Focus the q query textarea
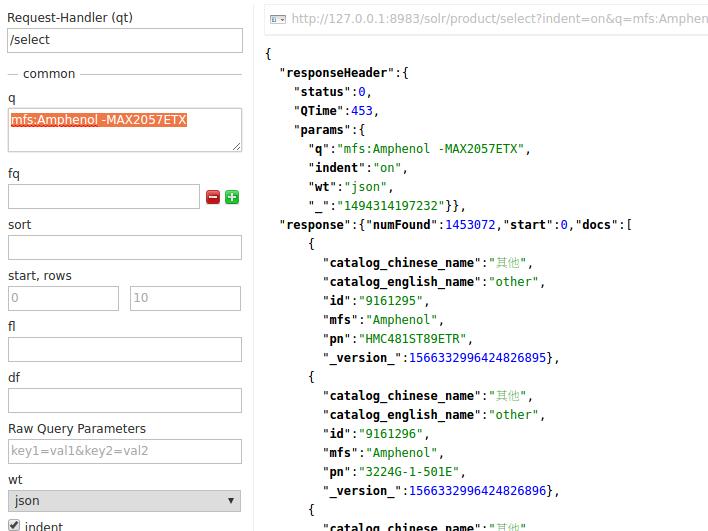This screenshot has width=708, height=531. point(124,130)
